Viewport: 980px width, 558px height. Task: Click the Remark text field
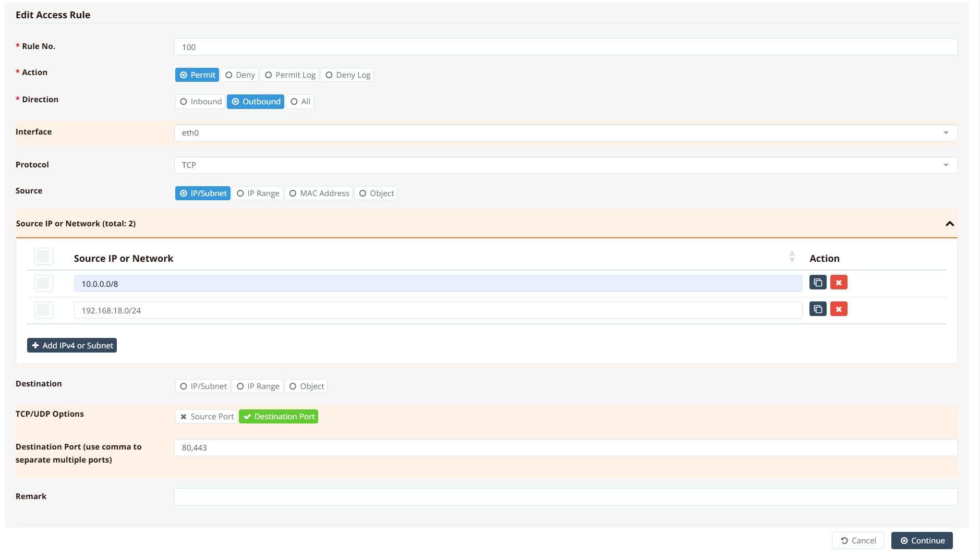[x=565, y=497]
